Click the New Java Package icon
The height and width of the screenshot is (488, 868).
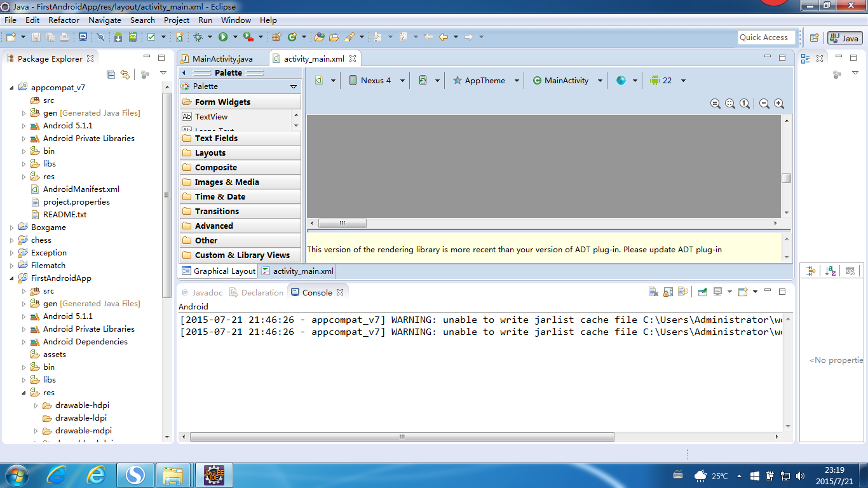pyautogui.click(x=277, y=37)
